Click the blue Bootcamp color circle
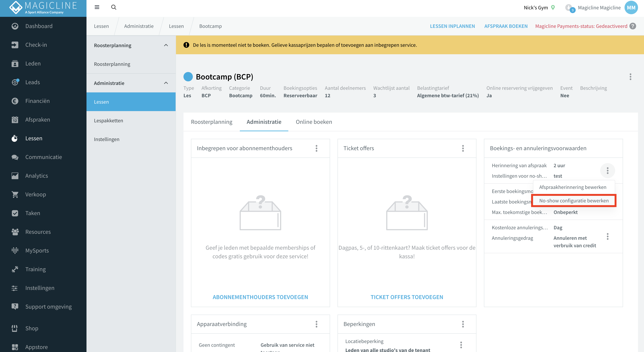The width and height of the screenshot is (644, 352). pos(188,77)
